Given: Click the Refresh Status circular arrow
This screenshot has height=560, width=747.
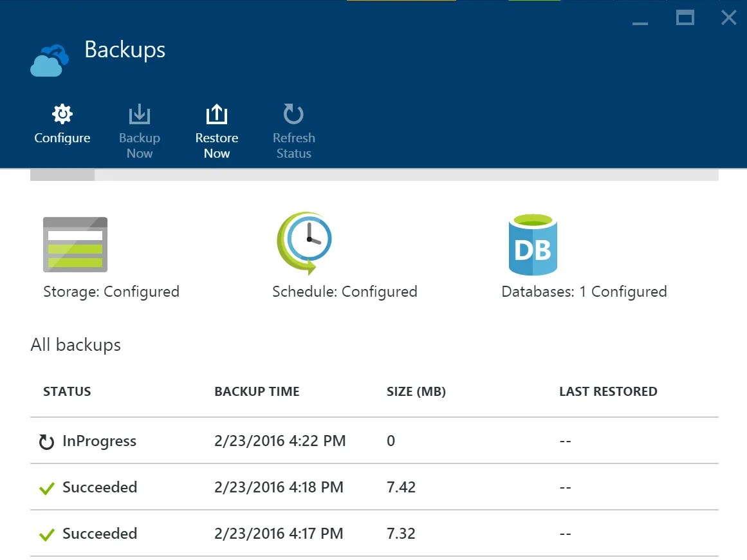Looking at the screenshot, I should point(293,114).
